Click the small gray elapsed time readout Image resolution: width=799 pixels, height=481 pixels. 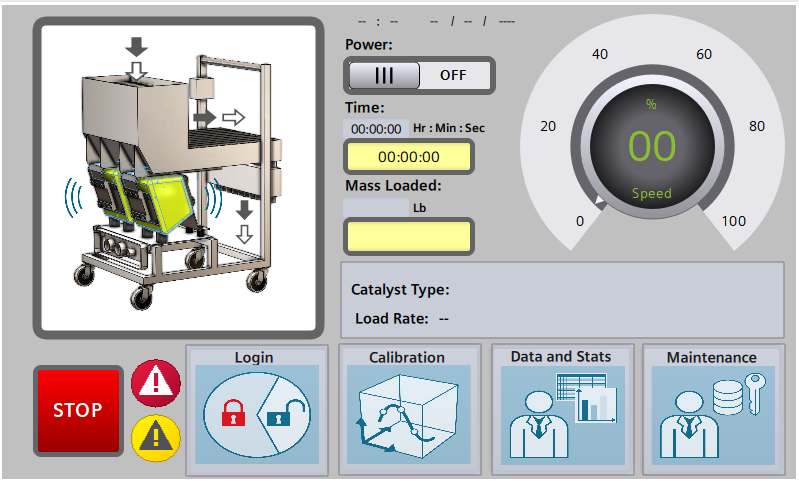(x=376, y=129)
